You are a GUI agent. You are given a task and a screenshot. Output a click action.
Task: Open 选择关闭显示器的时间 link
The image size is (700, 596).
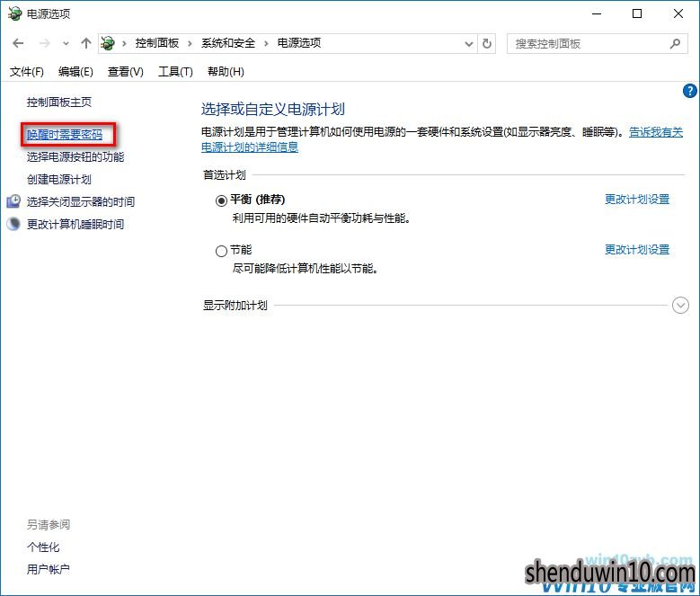[81, 201]
